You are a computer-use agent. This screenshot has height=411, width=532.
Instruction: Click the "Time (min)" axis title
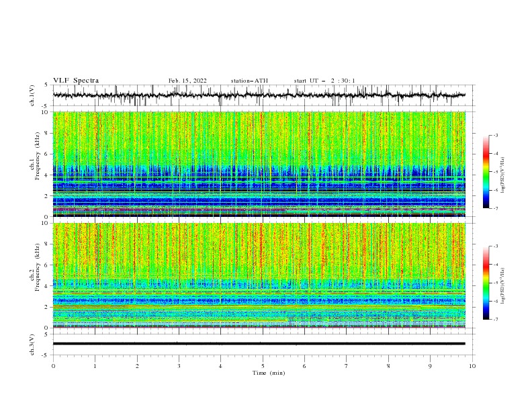pyautogui.click(x=269, y=373)
